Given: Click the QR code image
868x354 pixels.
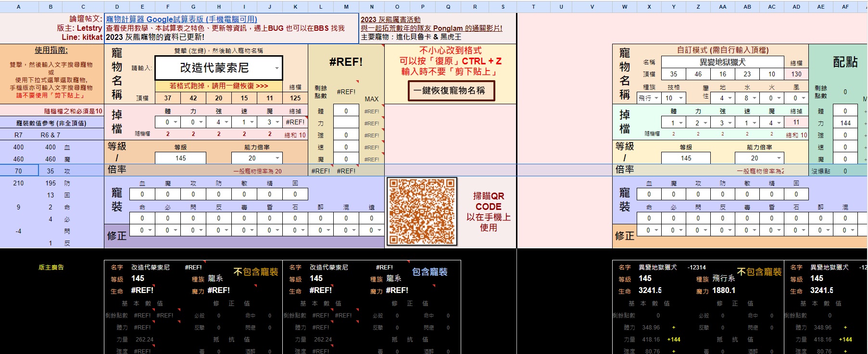Looking at the screenshot, I should pyautogui.click(x=422, y=212).
